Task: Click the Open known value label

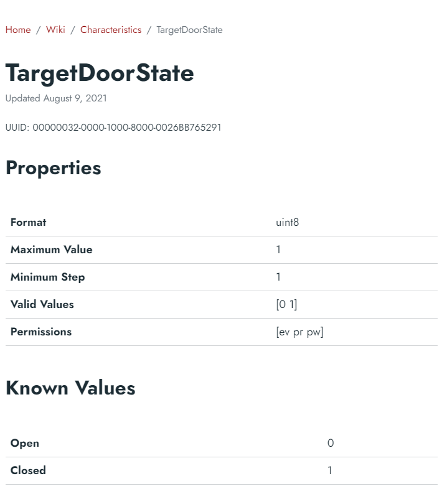Action: [25, 443]
